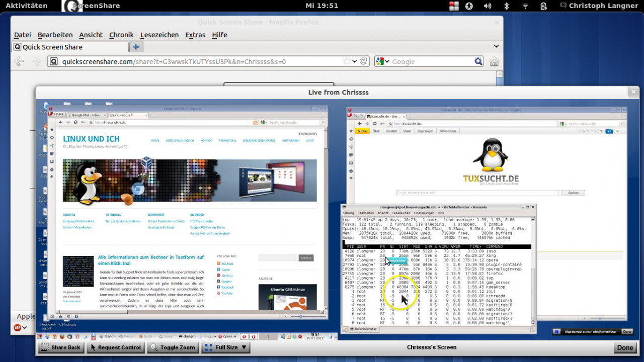Screen dimensions: 644x362
Task: Click the RSS feed icon in Opera address bar
Action: point(256,122)
